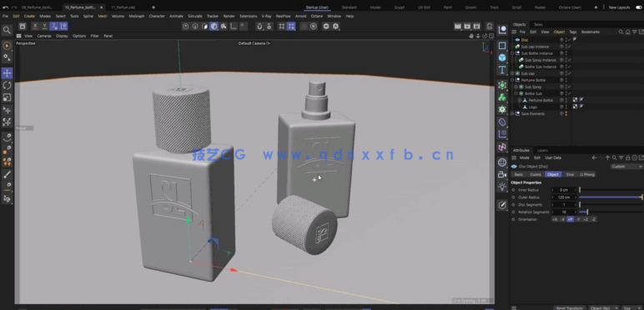Click the Light object icon
The width and height of the screenshot is (644, 310).
502,187
